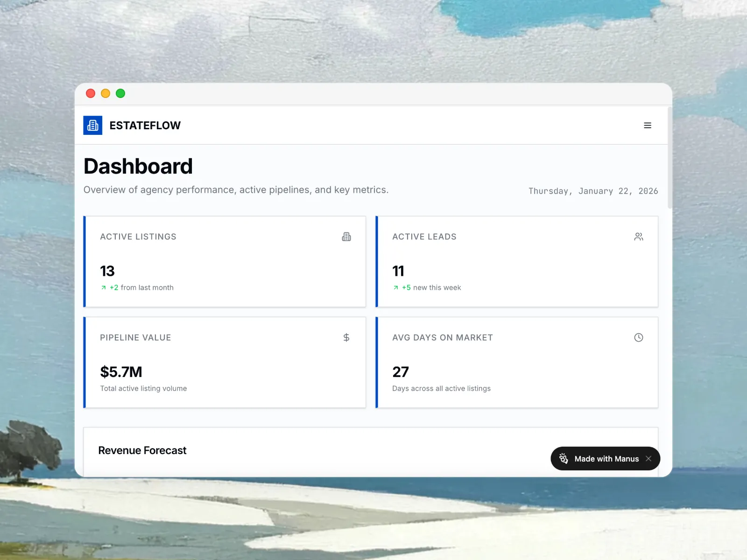The image size is (747, 560).
Task: Click the $5.7M pipeline value figure
Action: tap(121, 372)
